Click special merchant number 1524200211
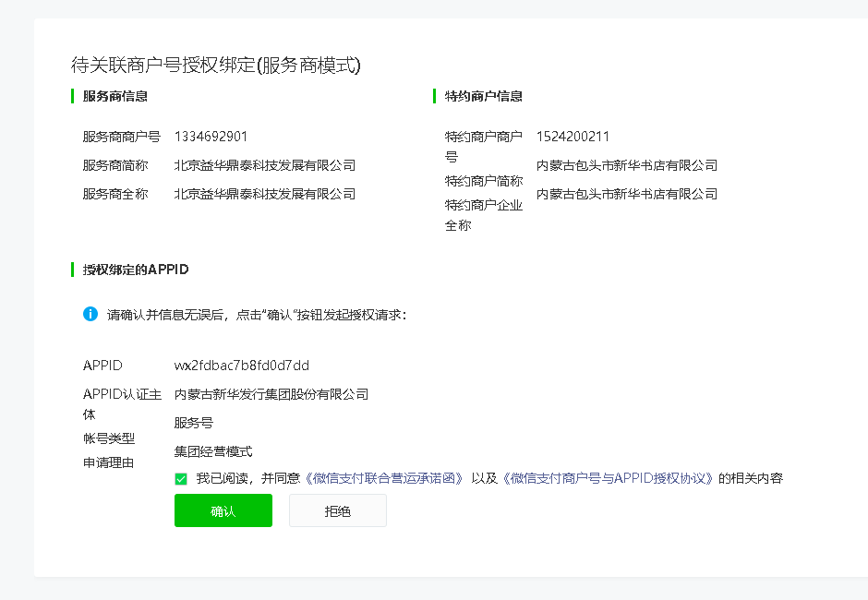This screenshot has height=600, width=868. tap(573, 137)
